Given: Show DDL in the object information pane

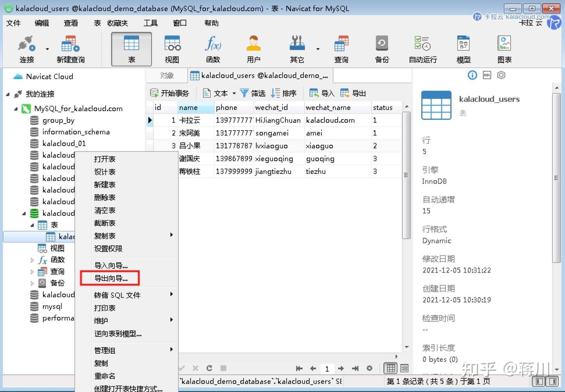Looking at the screenshot, I should (x=486, y=75).
